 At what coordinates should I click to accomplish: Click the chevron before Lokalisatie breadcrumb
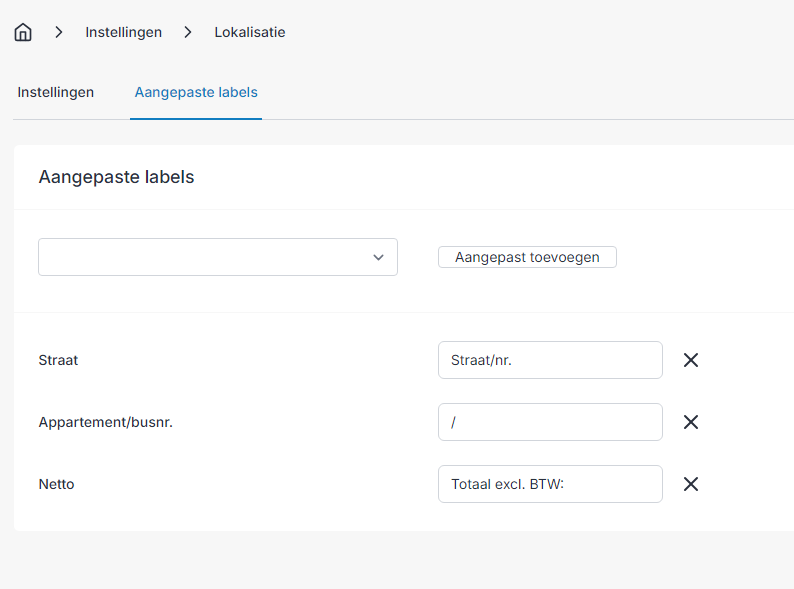[x=188, y=32]
